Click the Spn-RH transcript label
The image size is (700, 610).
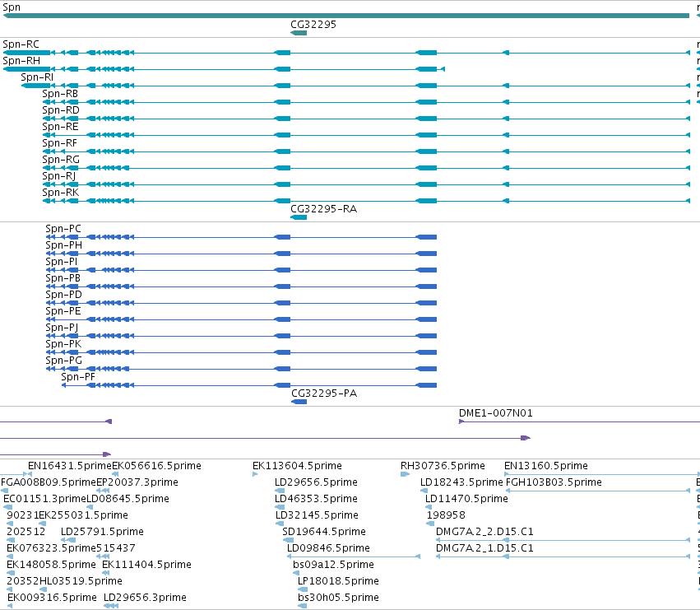click(21, 61)
